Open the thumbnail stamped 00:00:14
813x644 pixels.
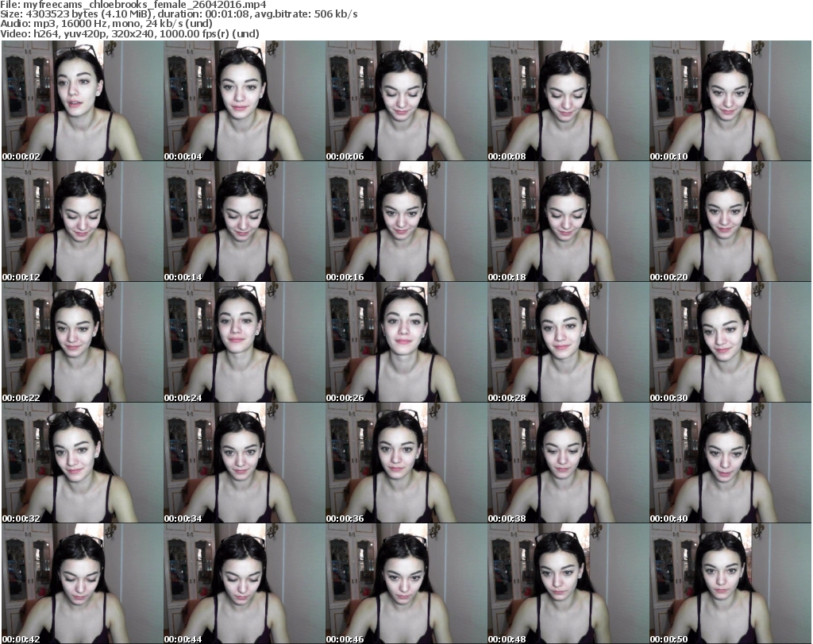[245, 222]
